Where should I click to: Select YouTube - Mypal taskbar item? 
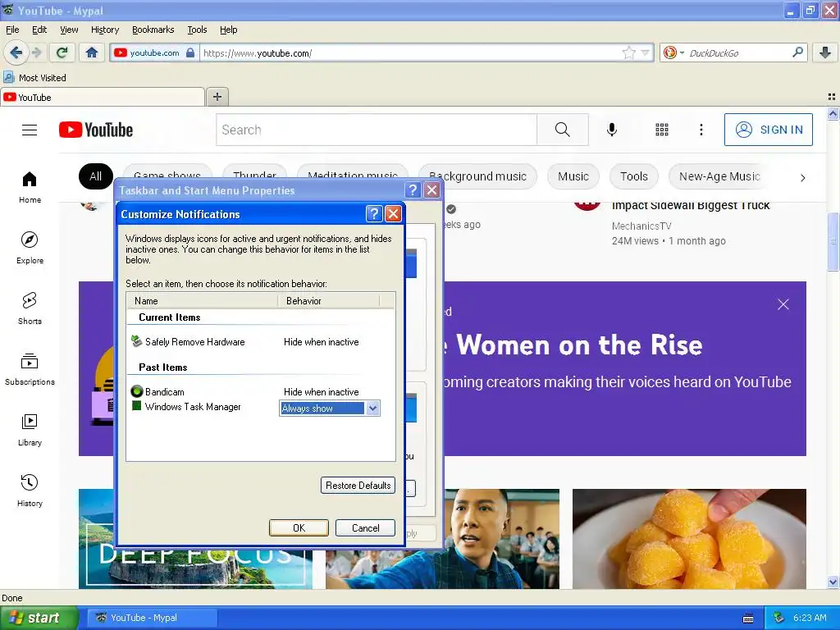click(x=152, y=618)
